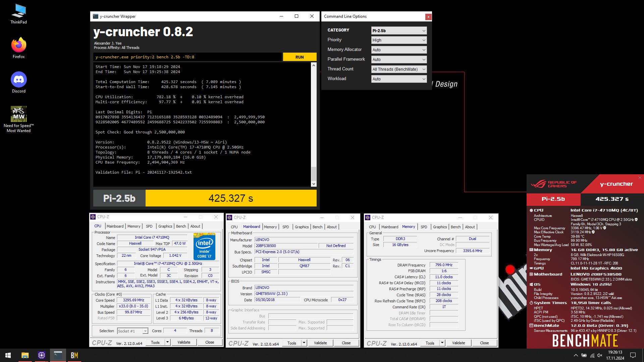Open About tab in Memory CPU-Z window
Image resolution: width=644 pixels, height=362 pixels.
point(470,227)
